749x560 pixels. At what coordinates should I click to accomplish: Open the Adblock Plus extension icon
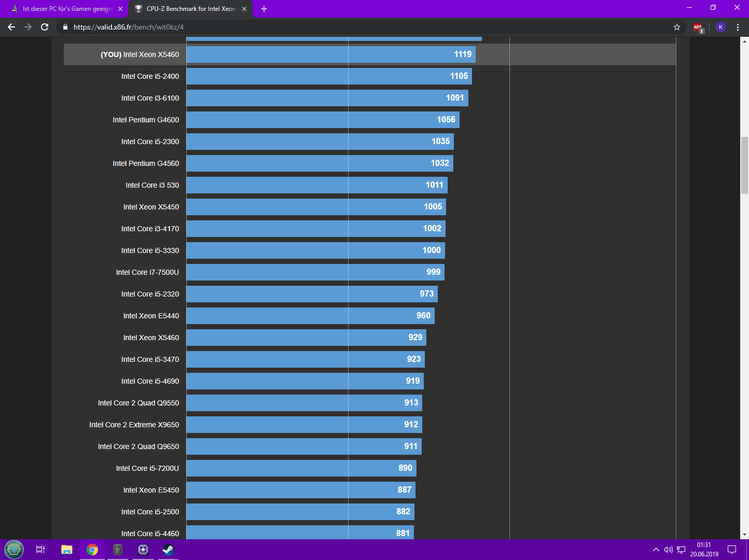[698, 27]
